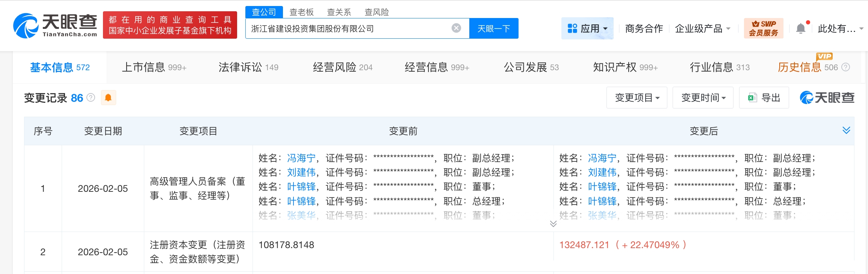Open the 变更时间 filter dropdown
Screen dimensions: 868x274
tap(703, 98)
